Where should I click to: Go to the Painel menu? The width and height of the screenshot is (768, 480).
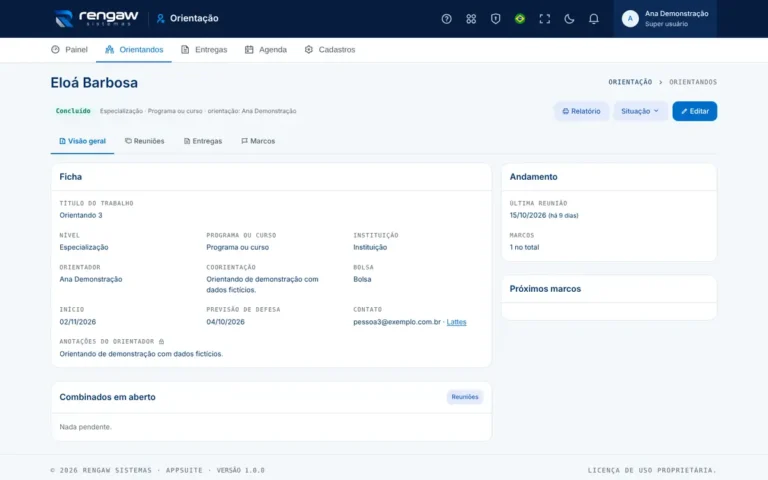pos(69,49)
